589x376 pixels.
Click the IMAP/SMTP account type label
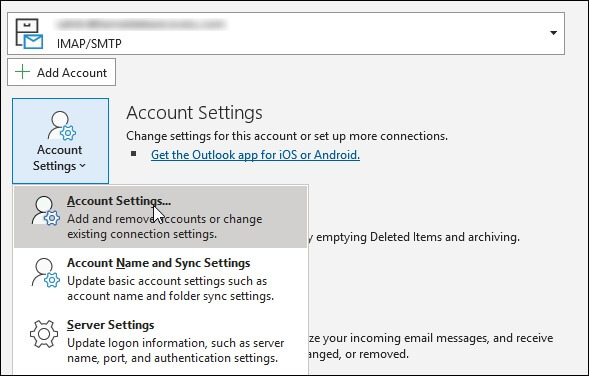click(x=89, y=44)
